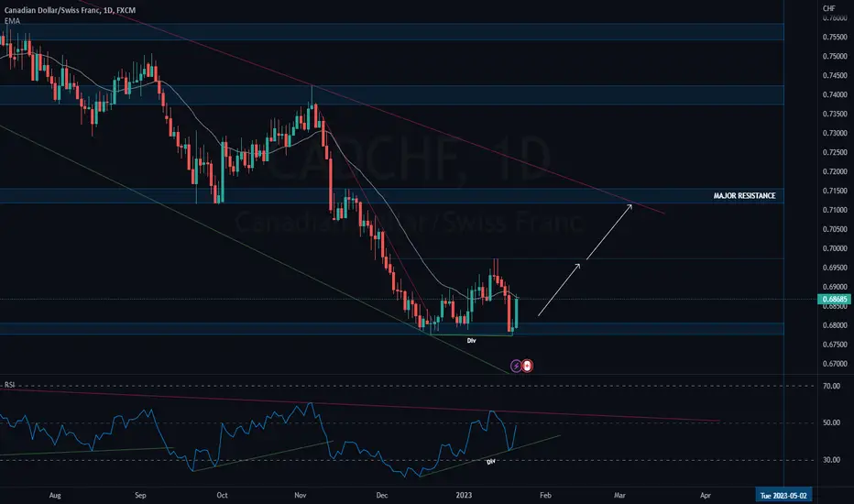
Task: Click the red Canadian flag event icon
Action: (x=527, y=366)
